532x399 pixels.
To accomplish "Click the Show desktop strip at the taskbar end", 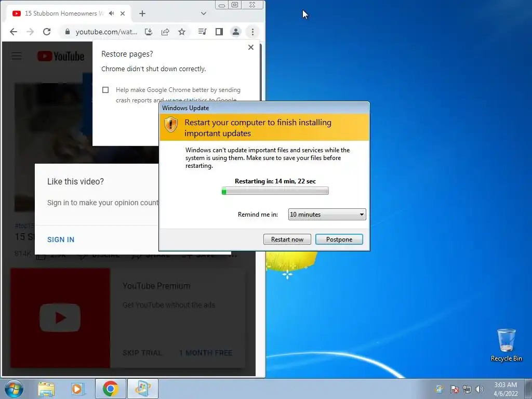I will (528, 389).
